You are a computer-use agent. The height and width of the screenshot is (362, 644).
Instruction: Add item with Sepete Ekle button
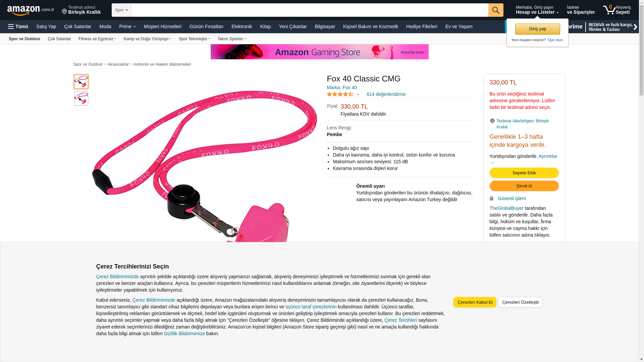[x=524, y=173]
